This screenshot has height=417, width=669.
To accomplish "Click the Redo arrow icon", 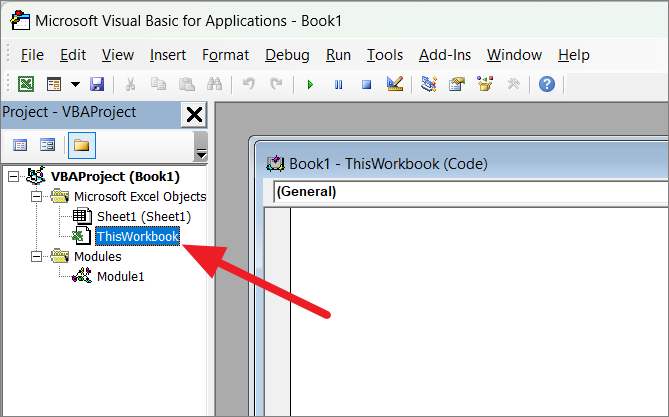I will 276,84.
